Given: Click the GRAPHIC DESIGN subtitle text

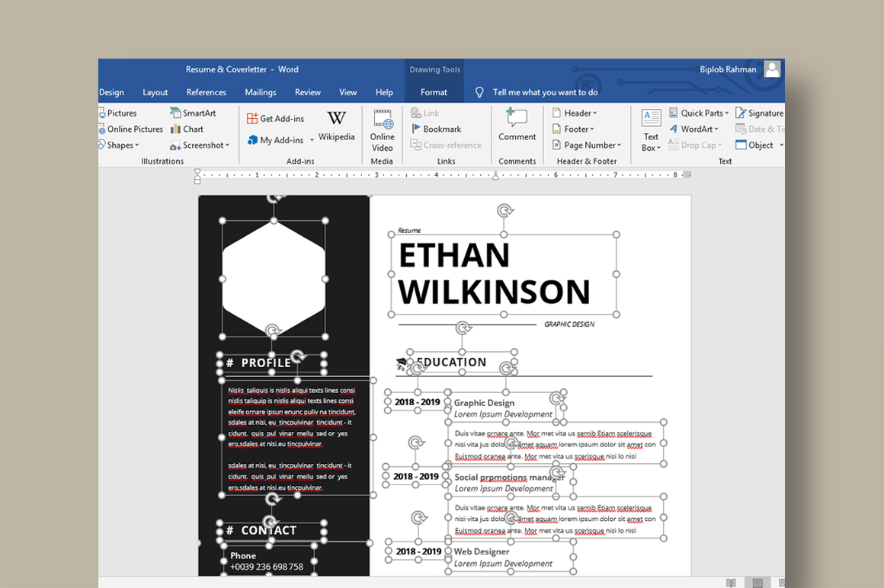Looking at the screenshot, I should point(569,324).
